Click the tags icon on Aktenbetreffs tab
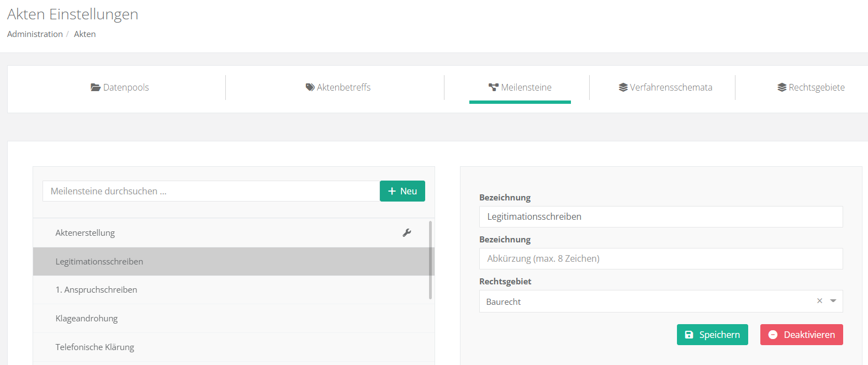 point(310,87)
